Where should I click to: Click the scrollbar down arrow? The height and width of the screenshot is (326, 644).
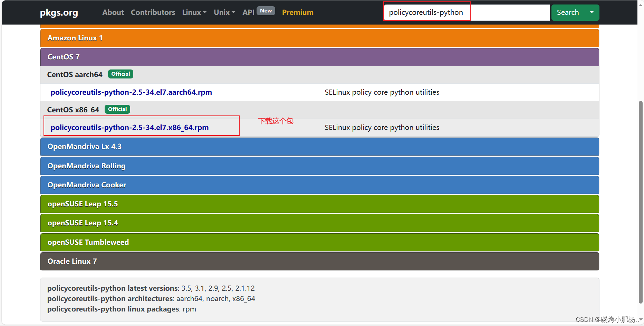pos(641,320)
